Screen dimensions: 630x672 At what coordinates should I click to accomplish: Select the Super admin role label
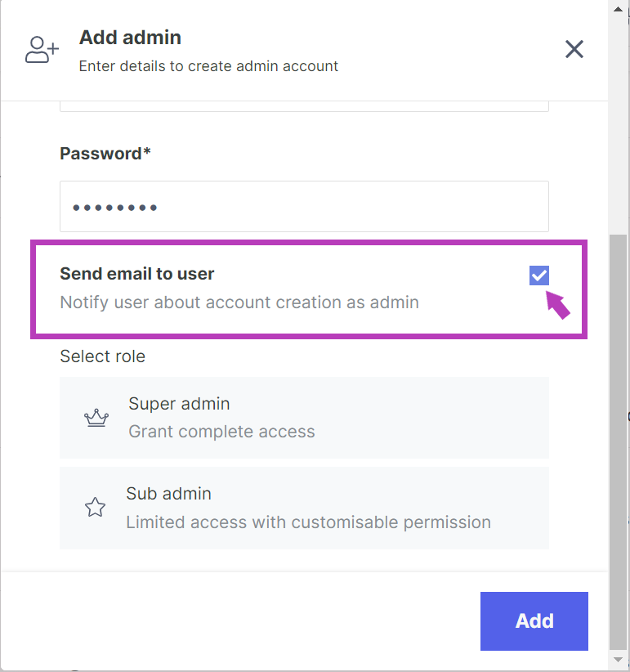(x=179, y=404)
